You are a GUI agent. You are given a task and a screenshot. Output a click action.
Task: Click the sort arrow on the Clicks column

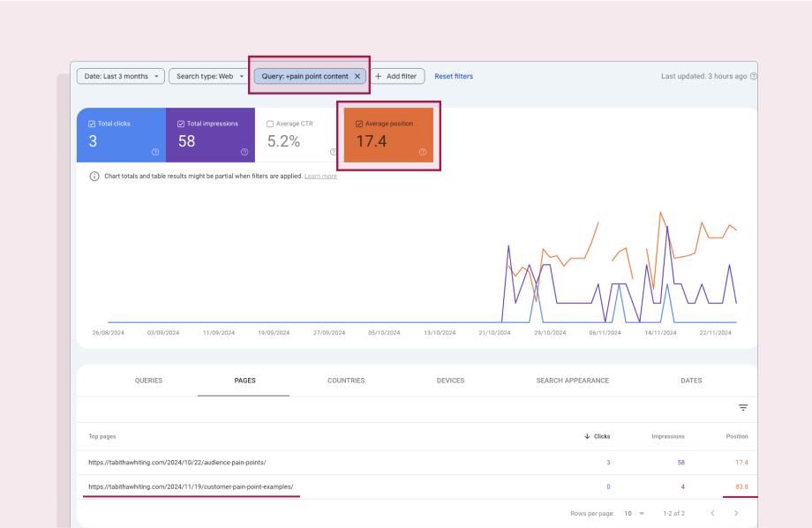click(x=585, y=436)
